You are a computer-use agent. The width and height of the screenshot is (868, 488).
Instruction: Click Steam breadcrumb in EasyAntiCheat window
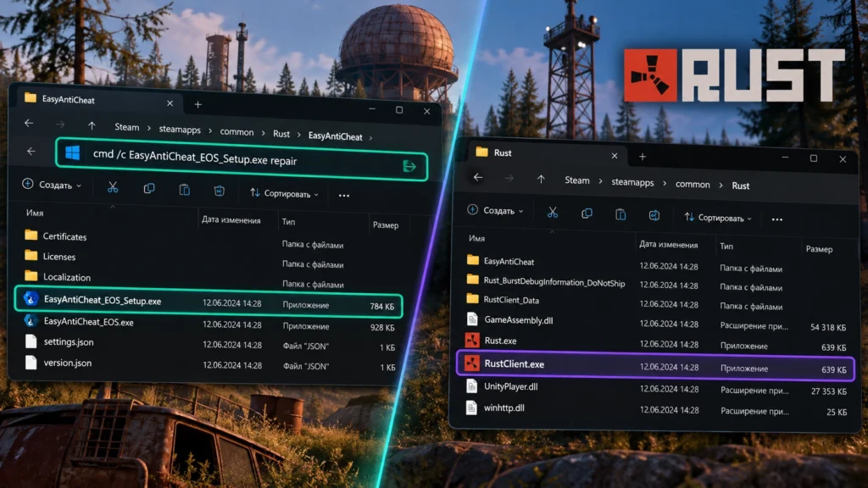coord(127,127)
